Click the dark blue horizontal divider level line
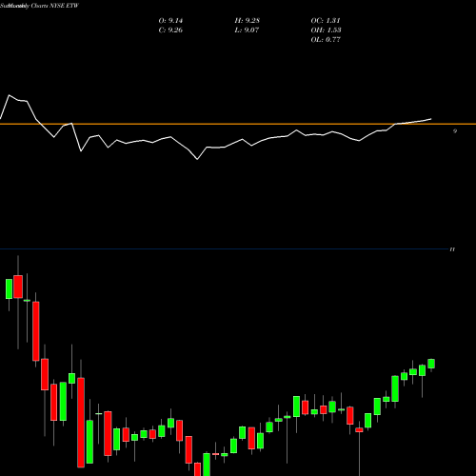The width and height of the screenshot is (476, 476). point(224,249)
